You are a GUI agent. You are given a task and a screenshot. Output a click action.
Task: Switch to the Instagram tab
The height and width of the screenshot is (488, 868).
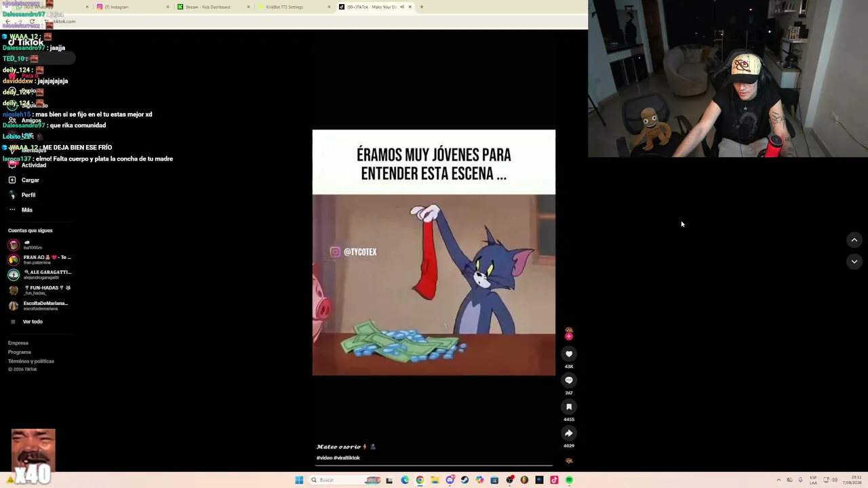[132, 7]
